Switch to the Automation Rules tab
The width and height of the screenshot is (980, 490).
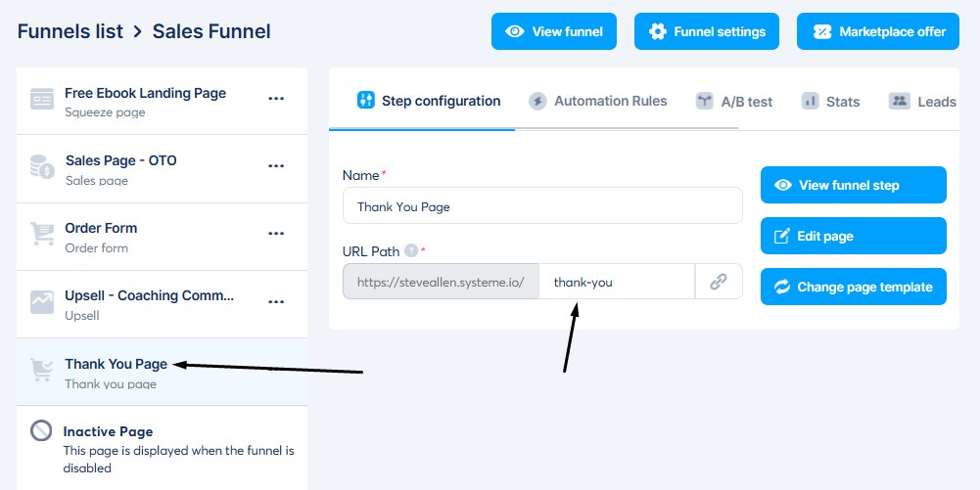(x=598, y=101)
